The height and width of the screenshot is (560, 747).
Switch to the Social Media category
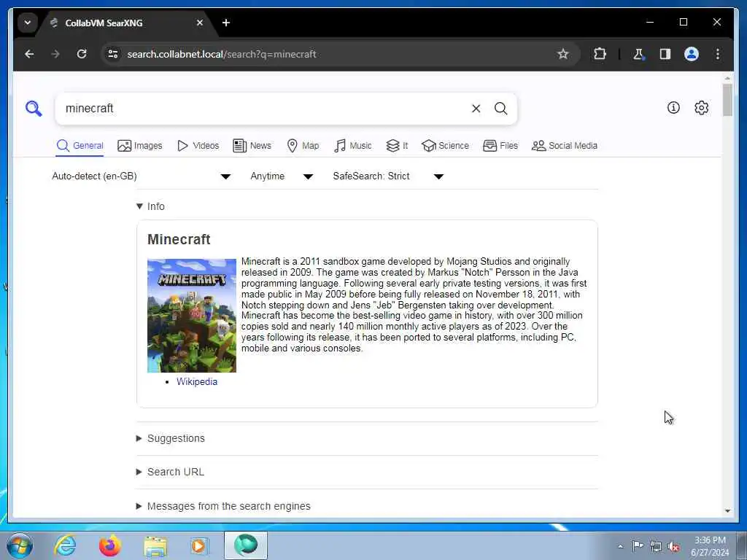565,146
